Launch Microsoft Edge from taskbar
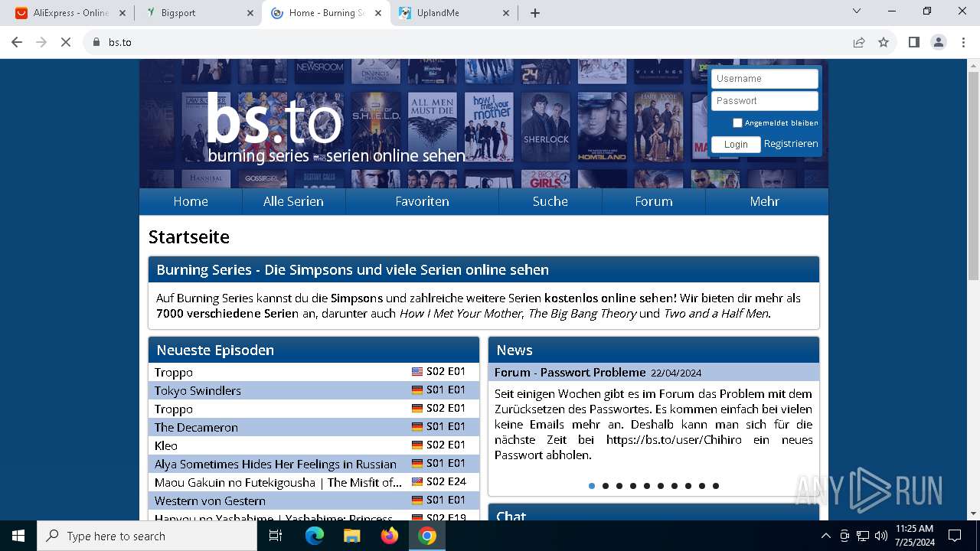This screenshot has height=551, width=980. point(315,536)
